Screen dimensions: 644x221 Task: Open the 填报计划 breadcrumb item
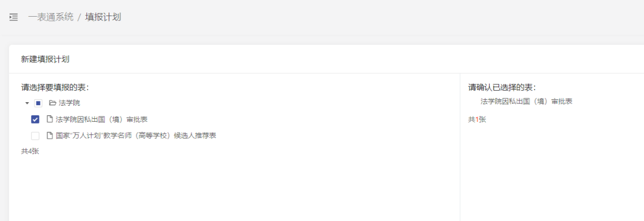[103, 17]
